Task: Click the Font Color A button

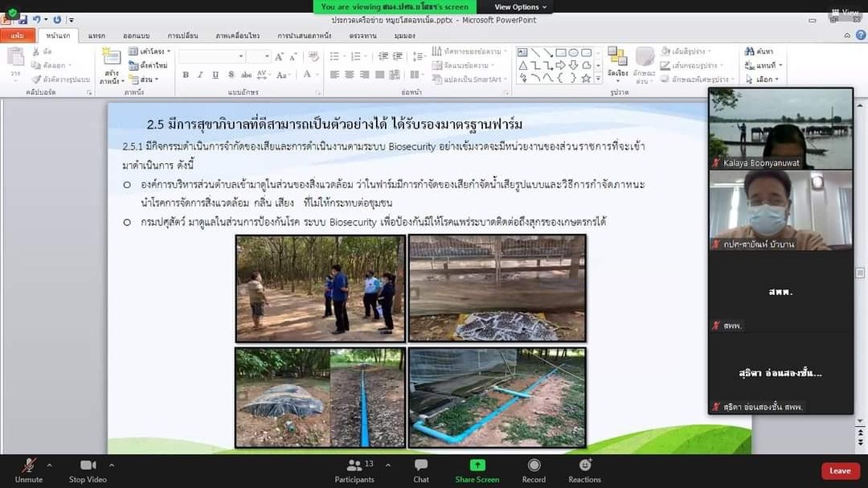Action: 307,75
